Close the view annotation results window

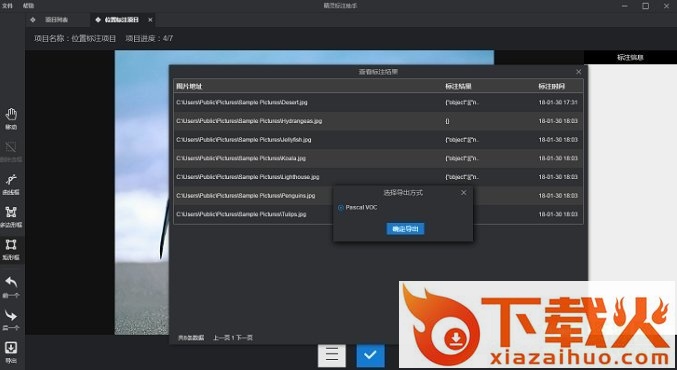click(579, 72)
